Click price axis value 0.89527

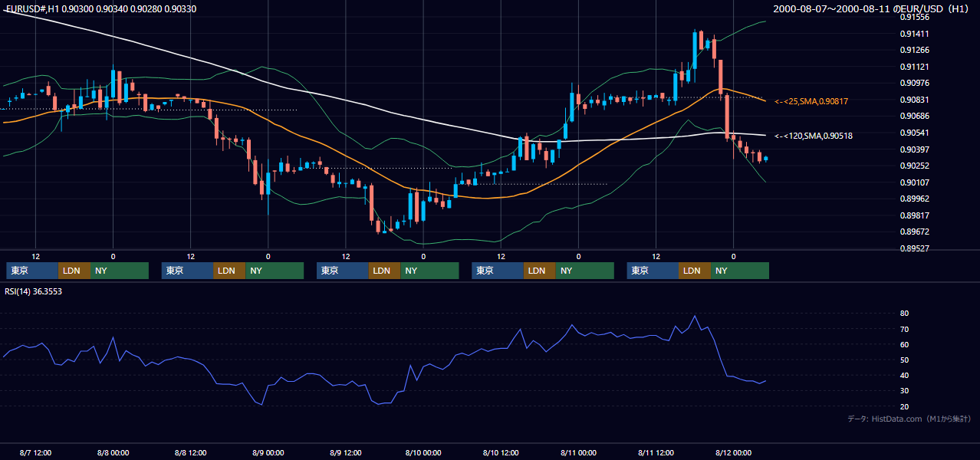tap(915, 248)
